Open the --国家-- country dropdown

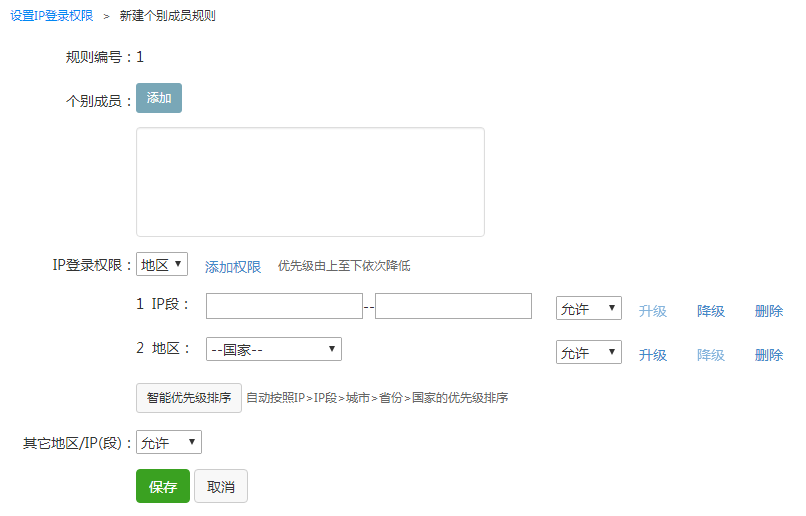coord(274,349)
